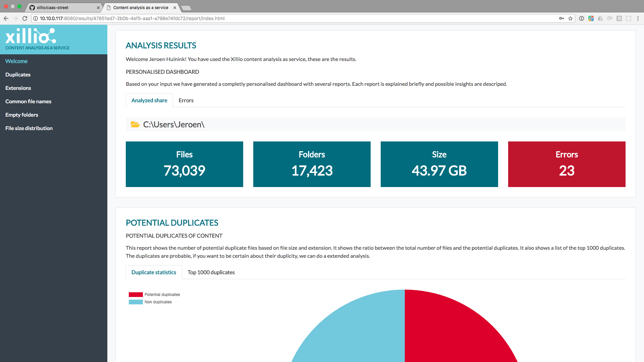Viewport: 644px width, 362px height.
Task: Switch to the Errors tab
Action: point(186,100)
